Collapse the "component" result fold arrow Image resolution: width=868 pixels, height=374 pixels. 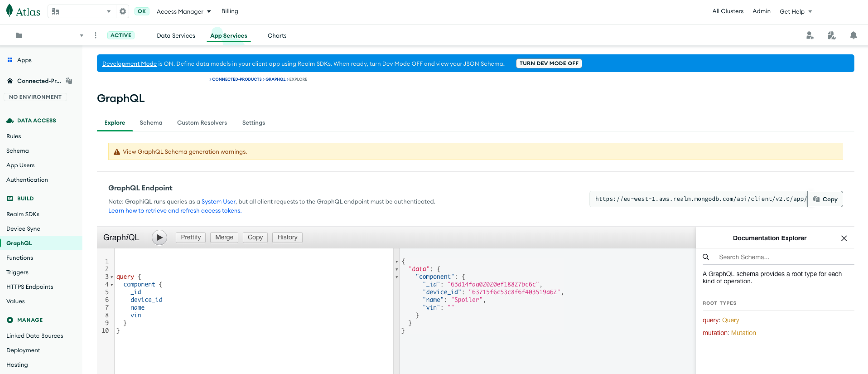click(396, 277)
